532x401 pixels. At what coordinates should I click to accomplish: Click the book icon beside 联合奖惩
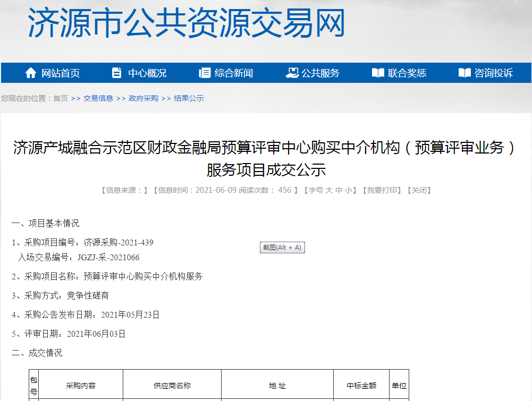(x=378, y=73)
